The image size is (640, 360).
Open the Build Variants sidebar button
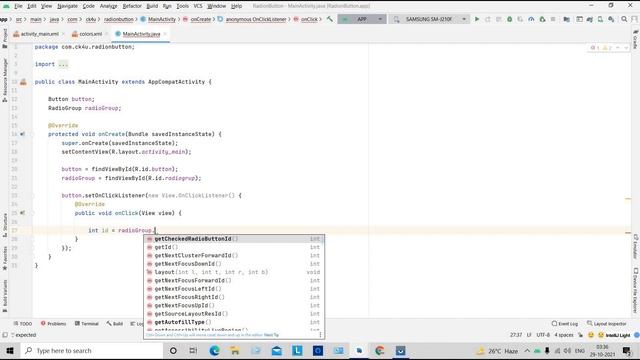[5, 296]
